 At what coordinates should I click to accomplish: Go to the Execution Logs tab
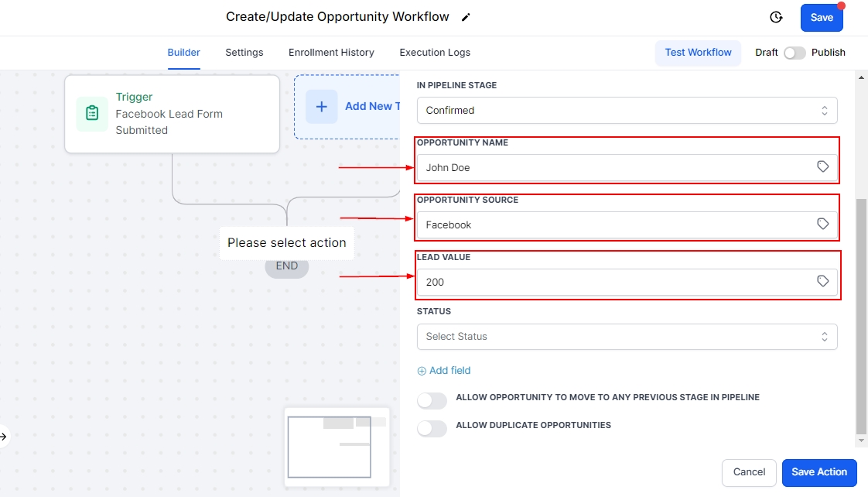(435, 53)
